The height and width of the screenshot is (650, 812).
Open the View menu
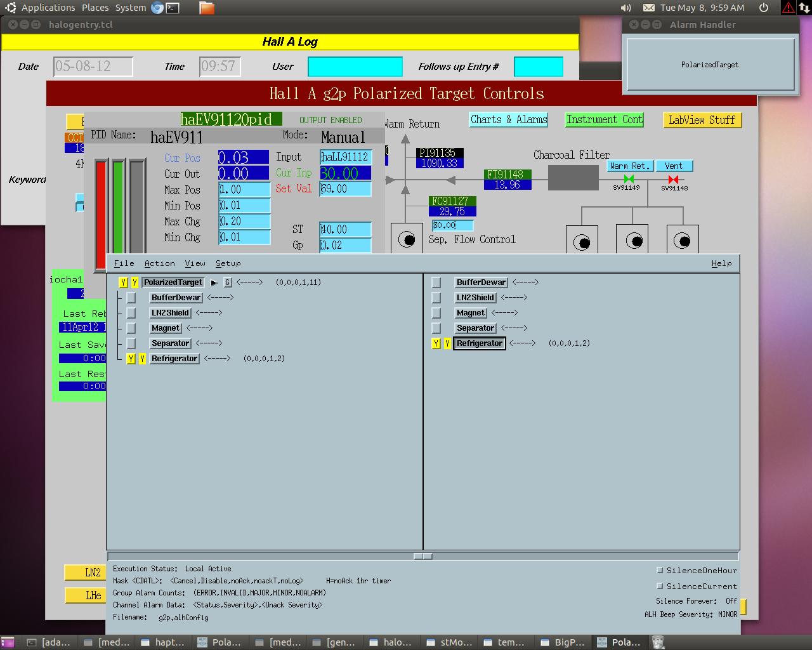(x=195, y=263)
